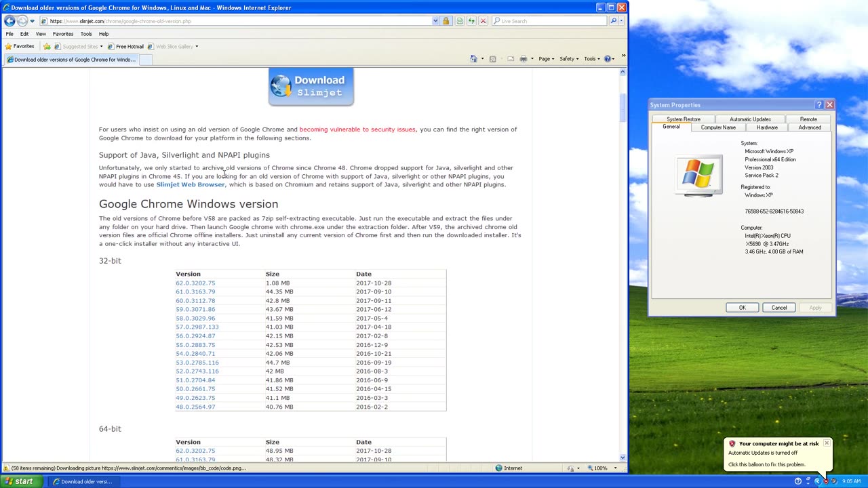The width and height of the screenshot is (868, 488).
Task: Open the View menu
Action: pyautogui.click(x=41, y=34)
